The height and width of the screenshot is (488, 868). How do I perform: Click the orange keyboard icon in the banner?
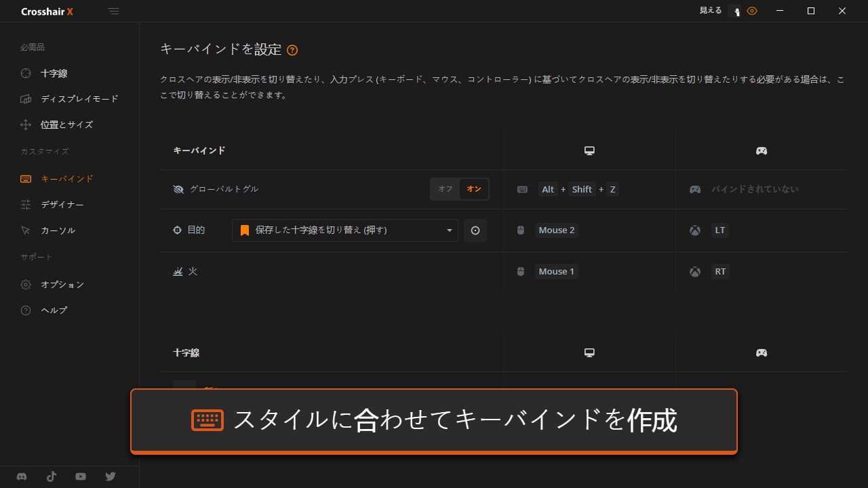click(207, 420)
